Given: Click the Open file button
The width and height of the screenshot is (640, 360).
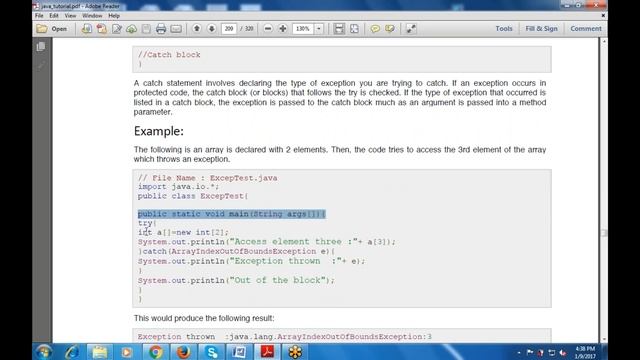Looking at the screenshot, I should click(51, 29).
